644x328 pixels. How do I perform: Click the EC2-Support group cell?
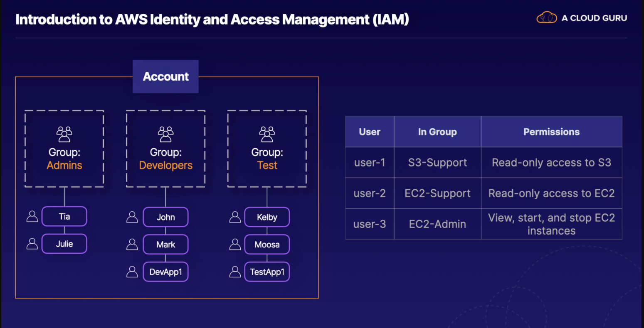(x=437, y=193)
